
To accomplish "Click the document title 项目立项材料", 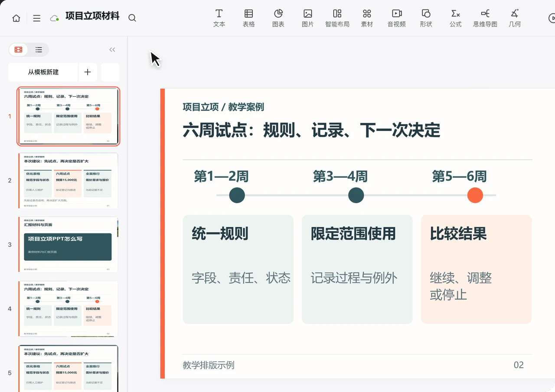I will tap(92, 16).
